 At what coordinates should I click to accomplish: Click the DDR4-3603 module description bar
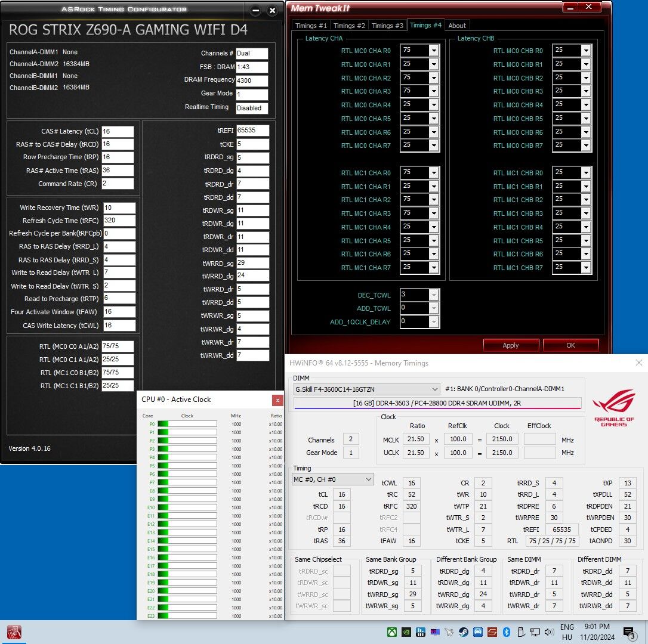coord(437,403)
